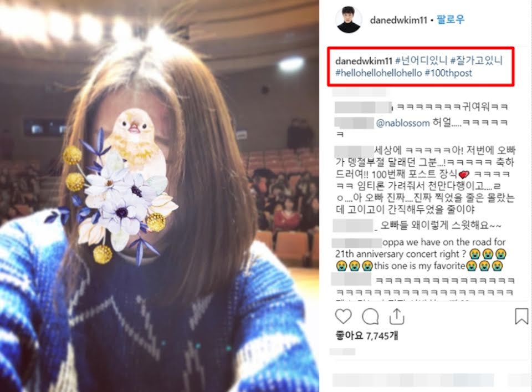The height and width of the screenshot is (392, 532).
Task: Click danedwkim11 username in the caption
Action: (364, 61)
